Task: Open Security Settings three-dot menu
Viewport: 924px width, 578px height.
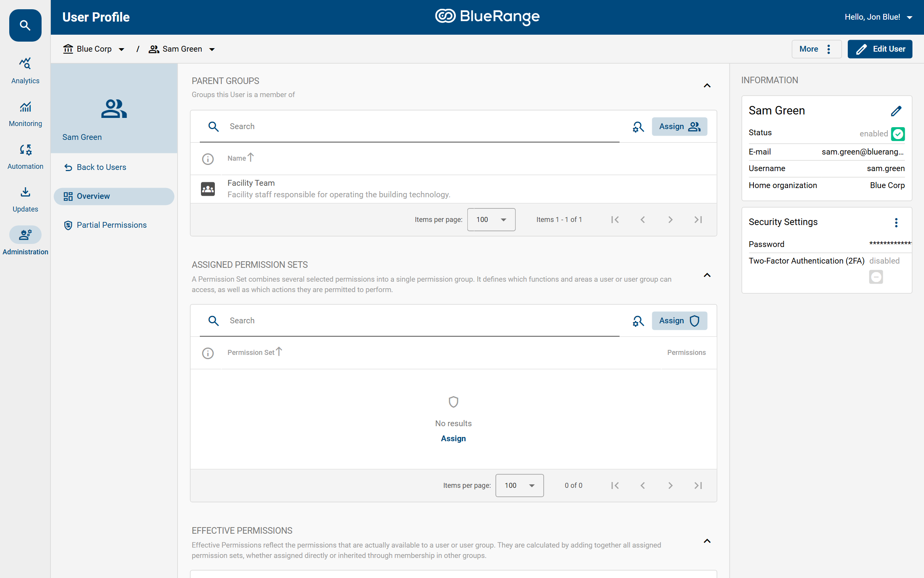Action: [x=896, y=222]
